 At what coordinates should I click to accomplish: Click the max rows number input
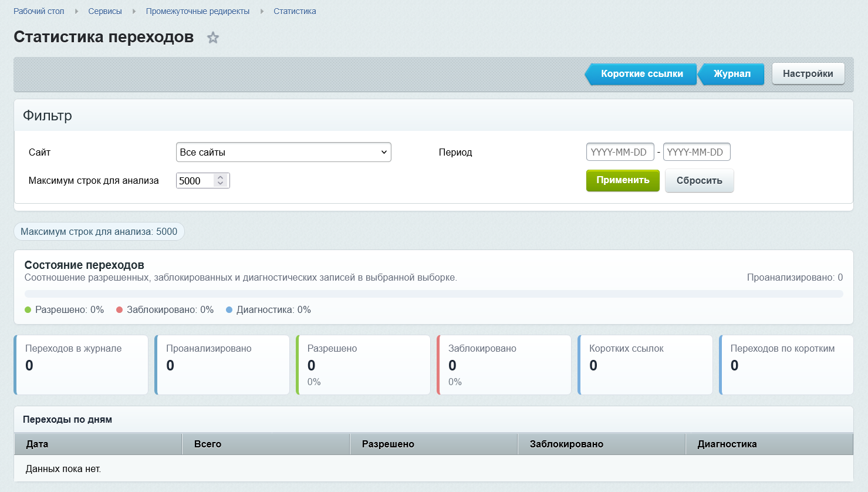point(195,181)
